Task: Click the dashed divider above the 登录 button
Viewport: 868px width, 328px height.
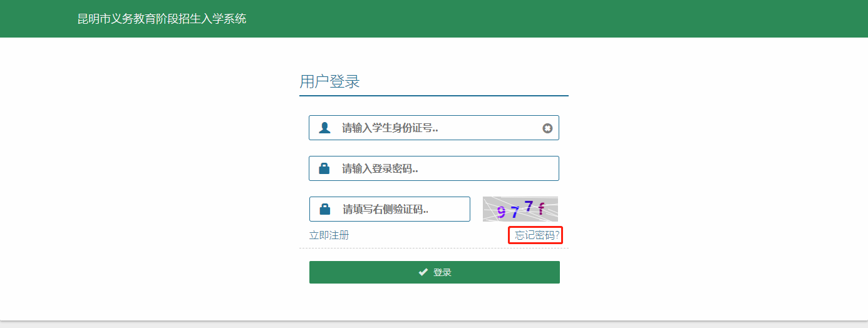Action: pyautogui.click(x=433, y=249)
